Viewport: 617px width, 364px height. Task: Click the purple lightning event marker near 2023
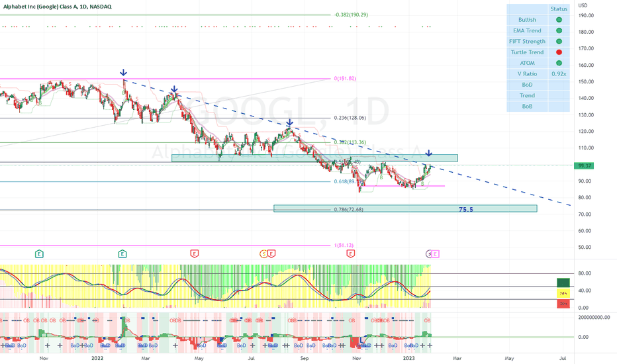point(429,254)
